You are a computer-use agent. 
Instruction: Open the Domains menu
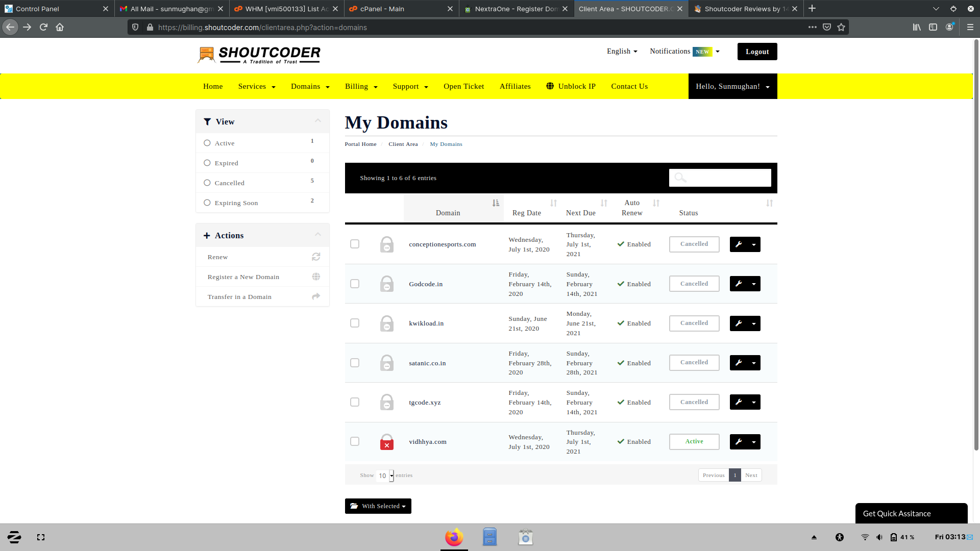[x=310, y=86]
